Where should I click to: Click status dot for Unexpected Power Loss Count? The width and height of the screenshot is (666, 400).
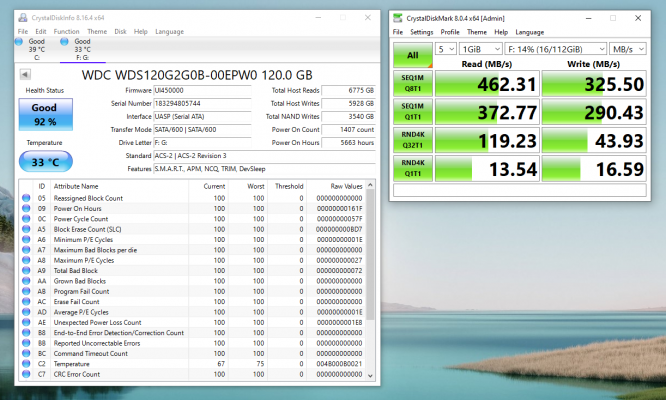click(x=26, y=322)
